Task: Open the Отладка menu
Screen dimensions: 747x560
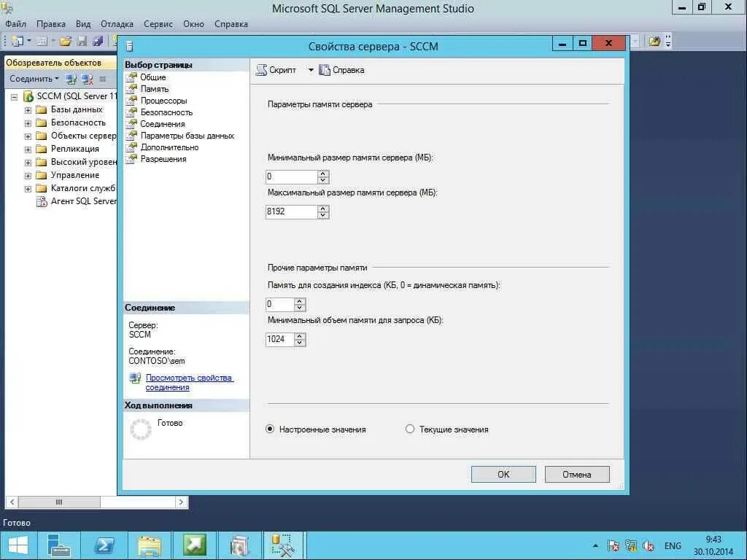Action: pyautogui.click(x=117, y=24)
